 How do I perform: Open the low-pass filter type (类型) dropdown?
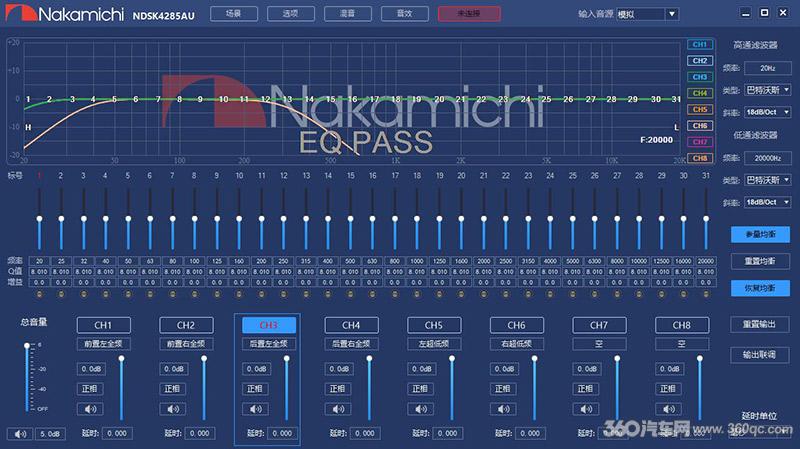(768, 180)
